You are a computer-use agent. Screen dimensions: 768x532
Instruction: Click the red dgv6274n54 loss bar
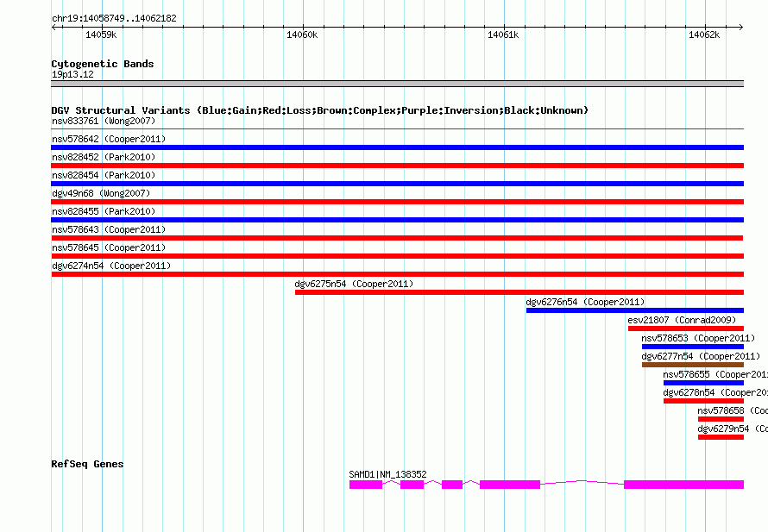[x=397, y=274]
